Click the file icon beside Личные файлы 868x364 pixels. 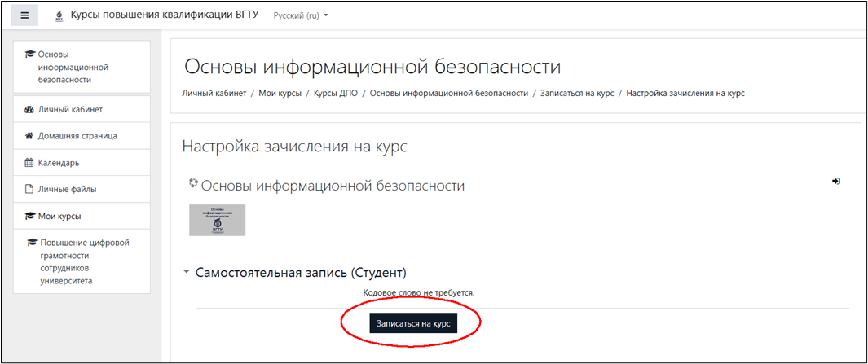tap(29, 190)
